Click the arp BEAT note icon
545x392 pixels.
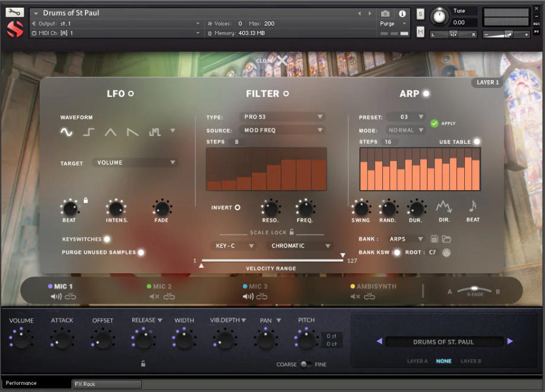(473, 206)
